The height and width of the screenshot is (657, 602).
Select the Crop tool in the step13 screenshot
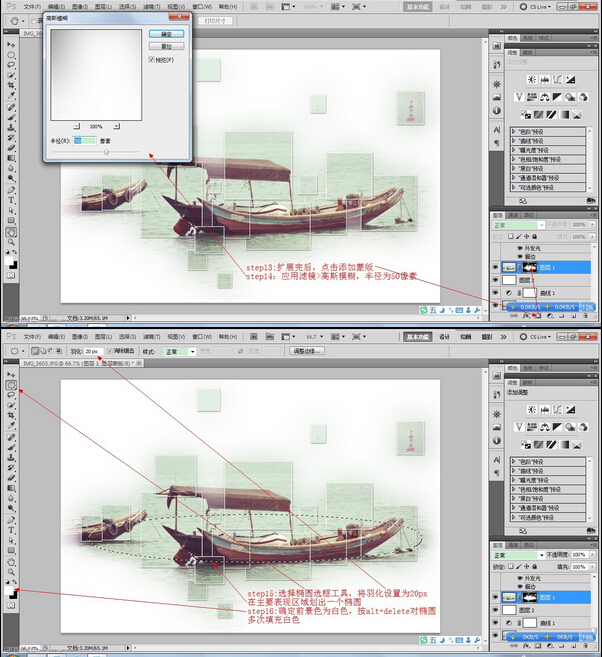[x=11, y=85]
